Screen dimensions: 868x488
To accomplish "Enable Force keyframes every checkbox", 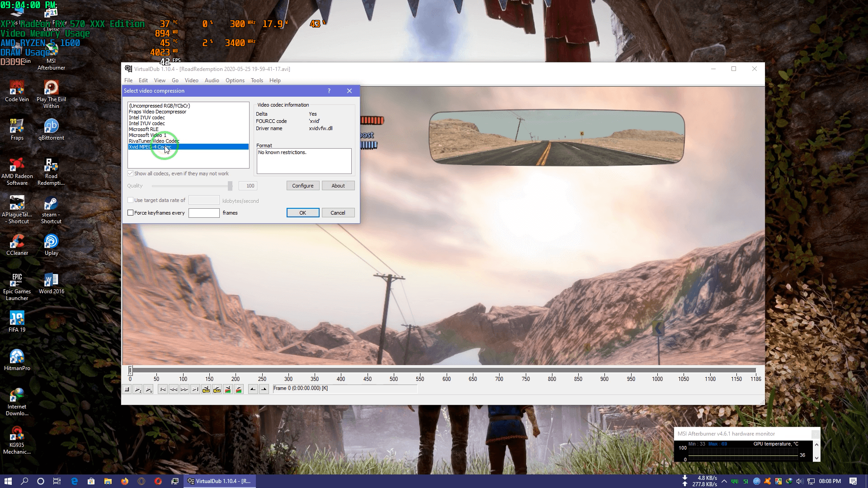I will 131,213.
